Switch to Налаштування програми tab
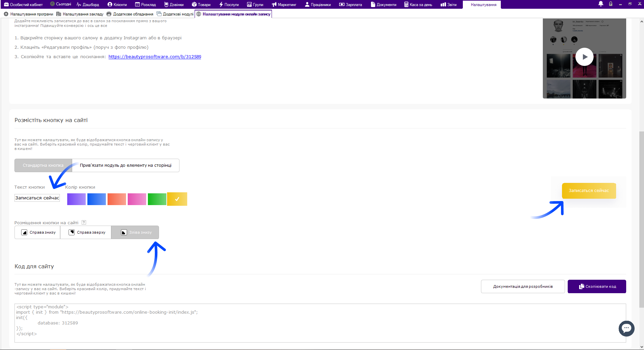Screen dimensions: 644x350 pyautogui.click(x=29, y=14)
